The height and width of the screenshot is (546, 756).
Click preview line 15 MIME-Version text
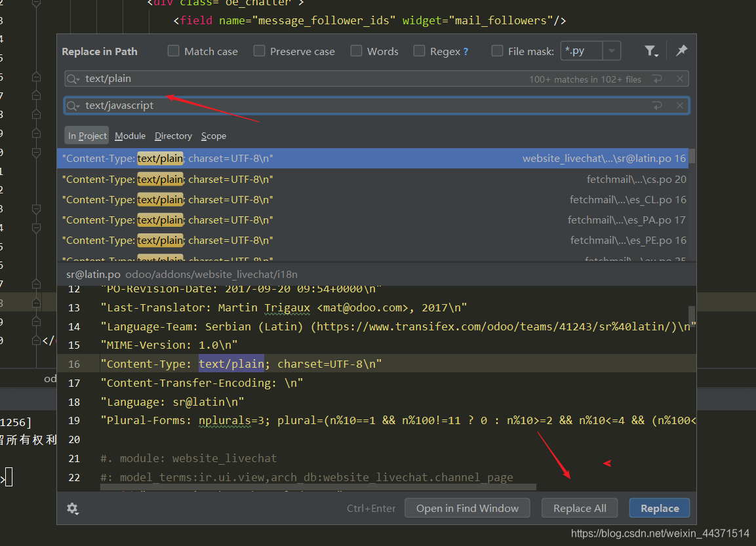(x=169, y=345)
